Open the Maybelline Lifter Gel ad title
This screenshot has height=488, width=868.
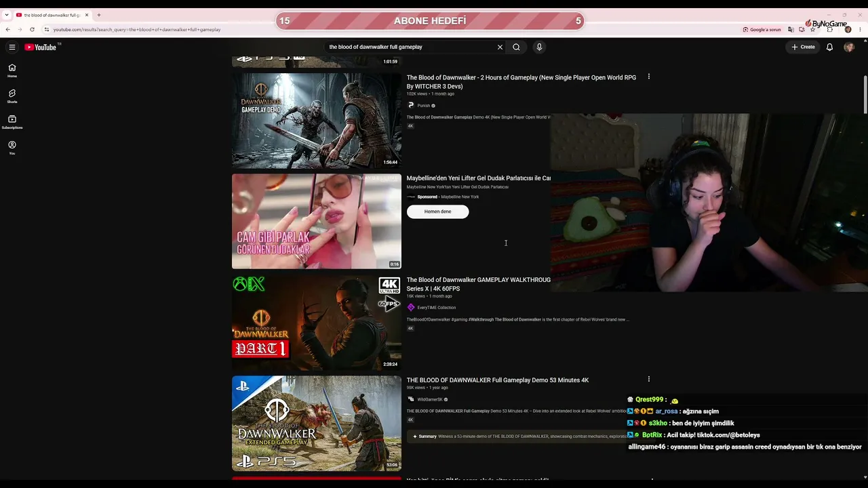tap(479, 178)
